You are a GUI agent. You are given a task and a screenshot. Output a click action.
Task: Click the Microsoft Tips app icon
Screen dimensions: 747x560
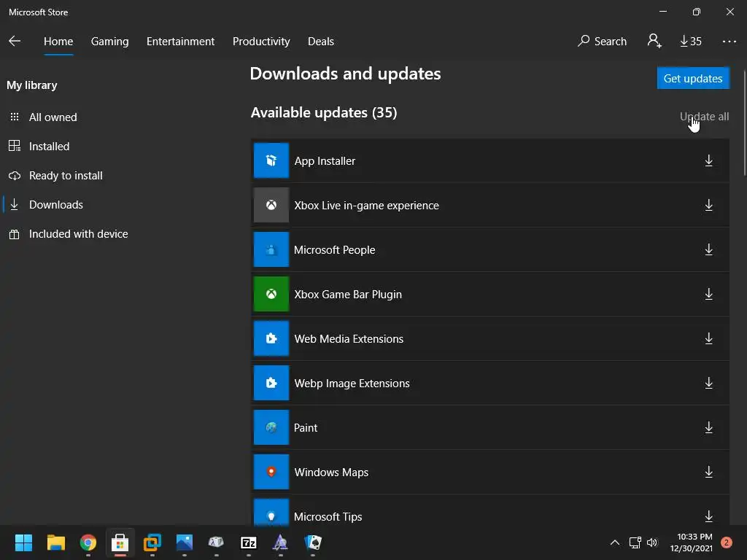[x=271, y=513]
